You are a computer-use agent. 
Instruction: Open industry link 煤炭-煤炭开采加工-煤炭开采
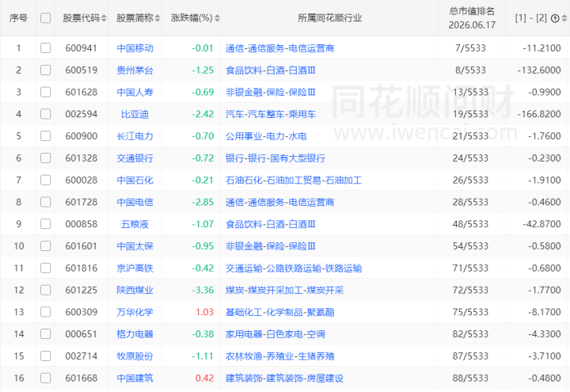click(x=285, y=290)
